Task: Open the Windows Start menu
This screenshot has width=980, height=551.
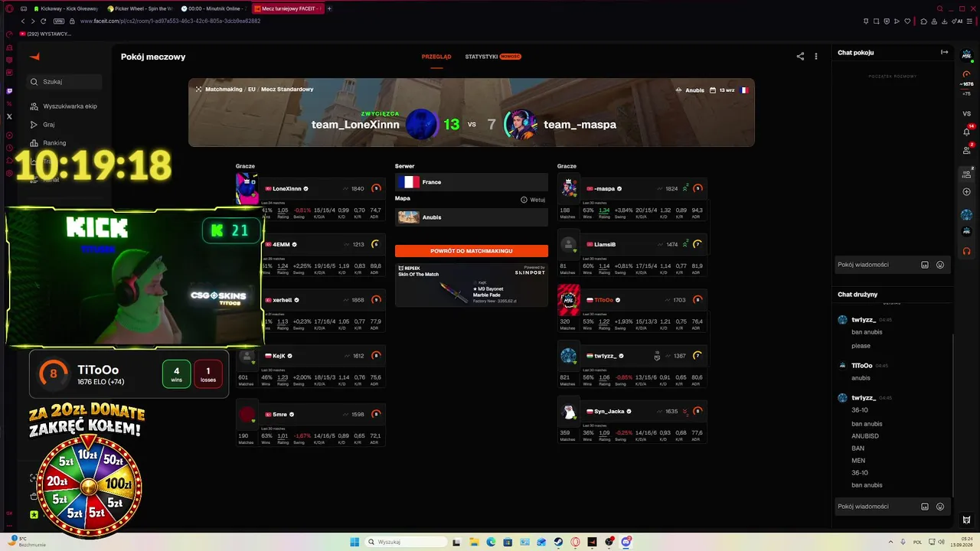Action: point(354,542)
